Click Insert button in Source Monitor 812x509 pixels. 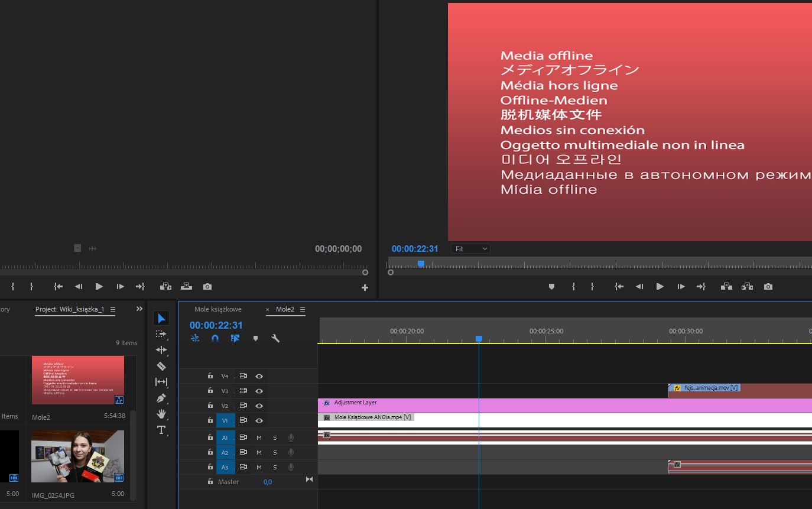coord(165,287)
